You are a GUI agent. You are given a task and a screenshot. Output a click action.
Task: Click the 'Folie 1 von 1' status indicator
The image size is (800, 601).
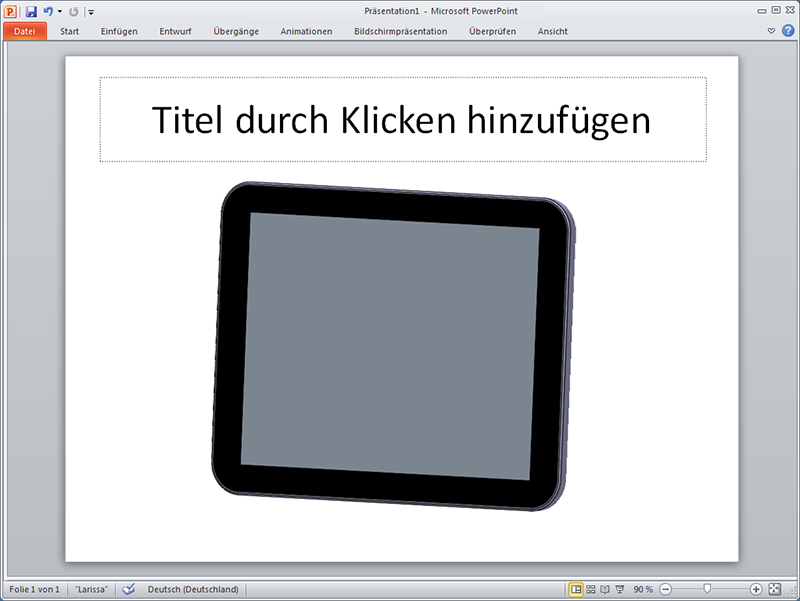(34, 589)
